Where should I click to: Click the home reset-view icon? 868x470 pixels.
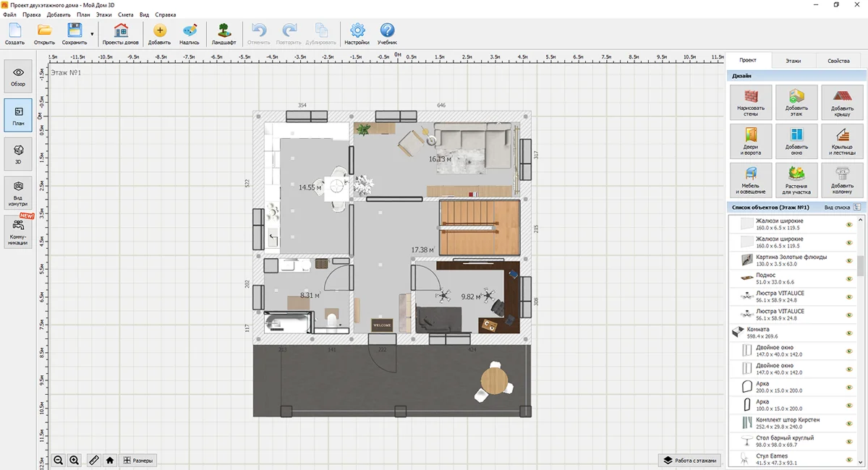[x=110, y=460]
